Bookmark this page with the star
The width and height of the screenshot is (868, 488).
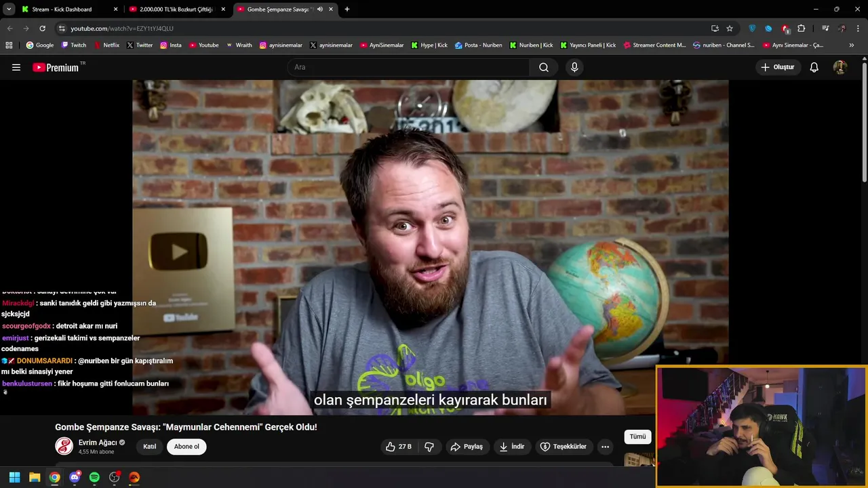(730, 28)
